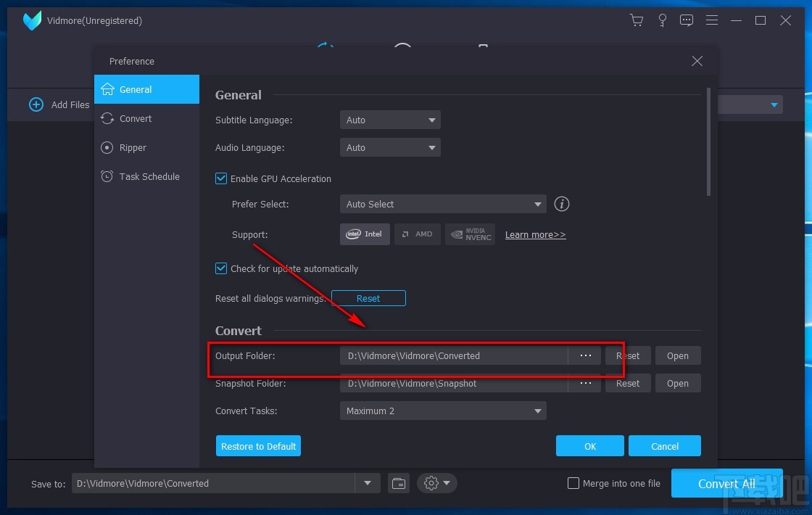The width and height of the screenshot is (812, 515).
Task: Open the Convert Tasks dropdown
Action: [x=443, y=411]
